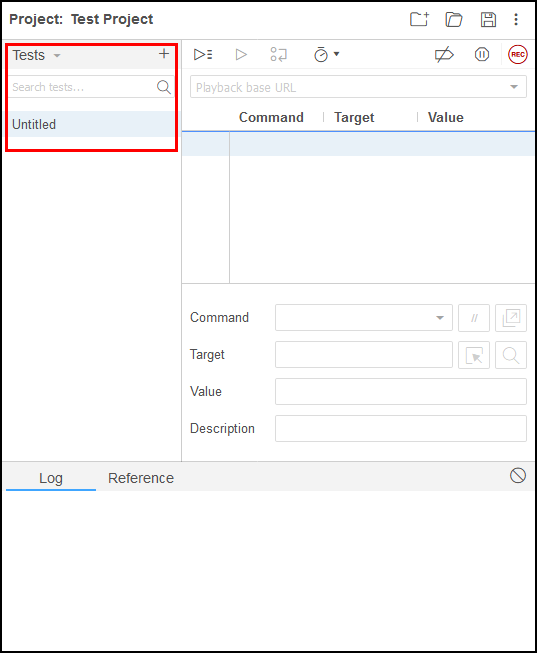Add a new test with plus icon
This screenshot has height=653, width=537.
click(164, 53)
